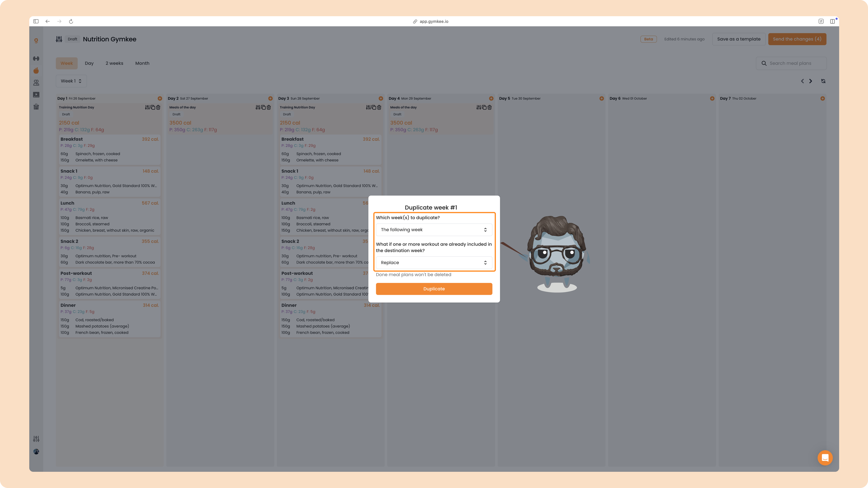Viewport: 868px width, 488px height.
Task: Delete Day 4 Meals of the day plan
Action: pos(490,107)
